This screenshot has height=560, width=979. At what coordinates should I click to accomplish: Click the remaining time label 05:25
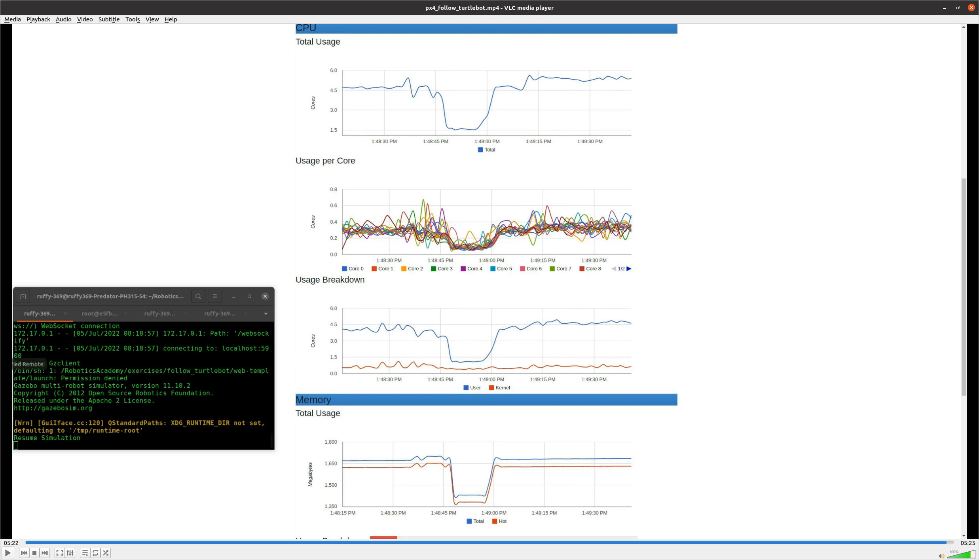click(x=968, y=543)
